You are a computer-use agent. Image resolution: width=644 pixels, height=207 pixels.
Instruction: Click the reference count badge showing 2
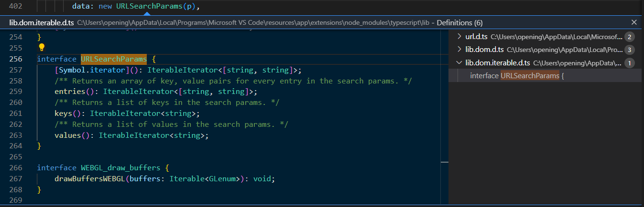click(630, 37)
